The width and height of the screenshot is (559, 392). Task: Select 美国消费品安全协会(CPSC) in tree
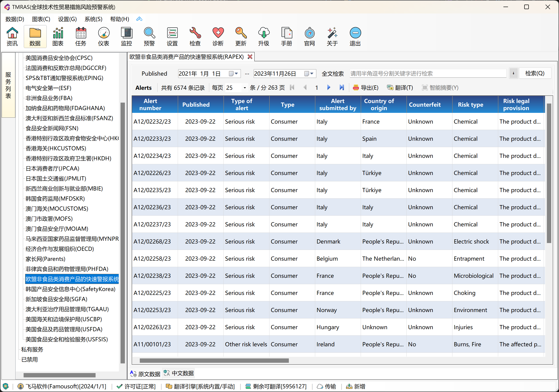pos(59,58)
